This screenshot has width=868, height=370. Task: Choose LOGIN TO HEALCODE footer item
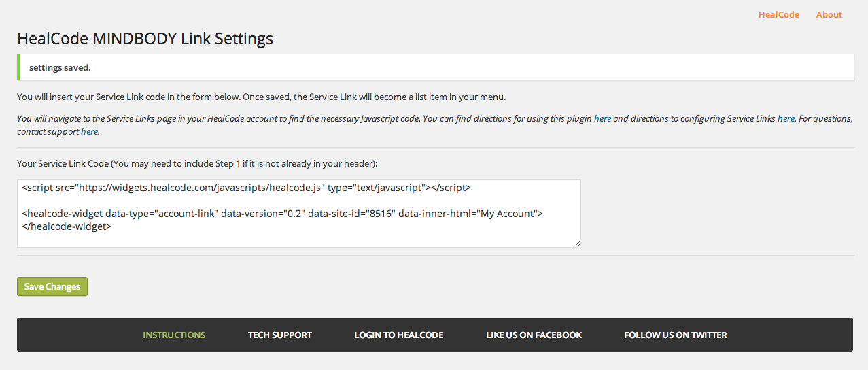click(x=399, y=335)
